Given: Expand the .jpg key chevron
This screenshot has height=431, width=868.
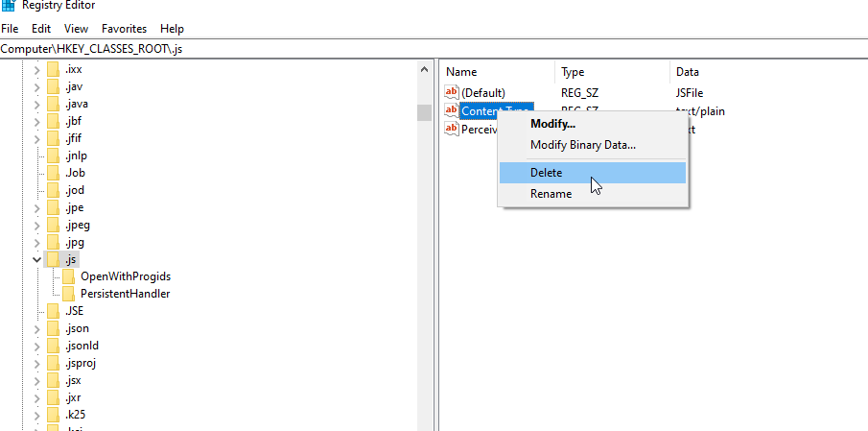Looking at the screenshot, I should click(x=36, y=242).
